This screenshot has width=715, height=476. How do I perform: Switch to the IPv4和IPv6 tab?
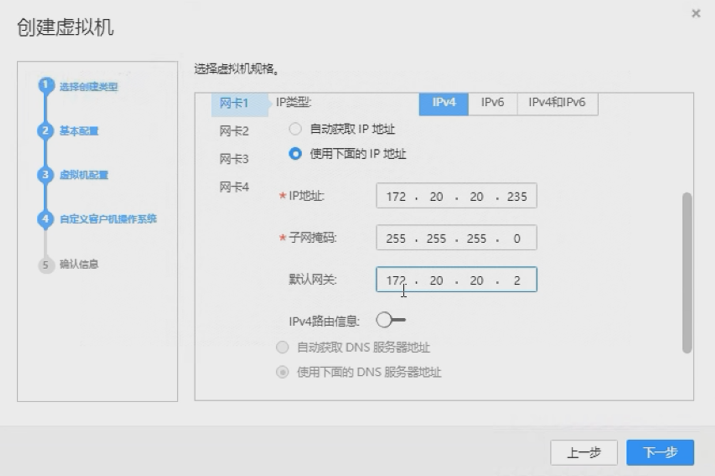click(557, 103)
